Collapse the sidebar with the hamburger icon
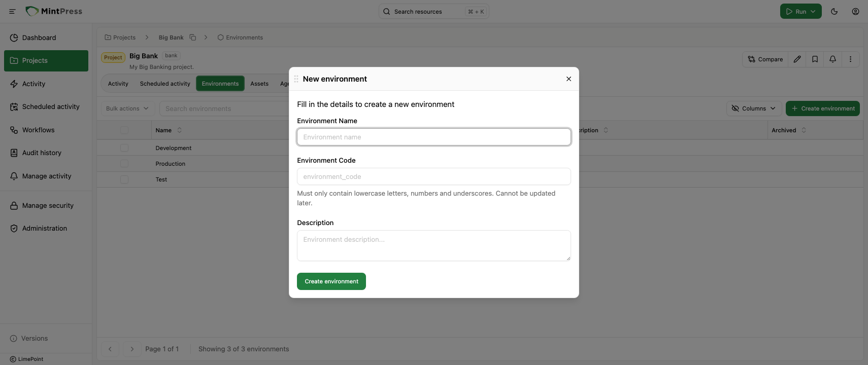The height and width of the screenshot is (365, 868). 12,11
